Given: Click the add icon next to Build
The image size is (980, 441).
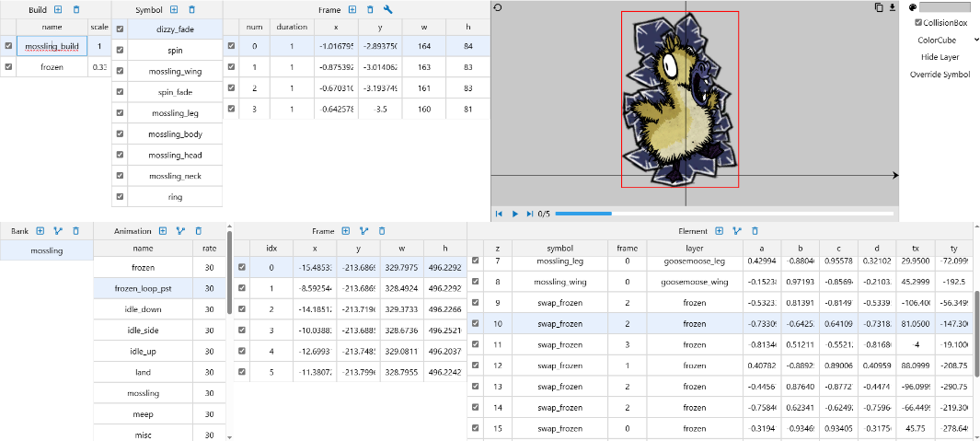Looking at the screenshot, I should (58, 9).
